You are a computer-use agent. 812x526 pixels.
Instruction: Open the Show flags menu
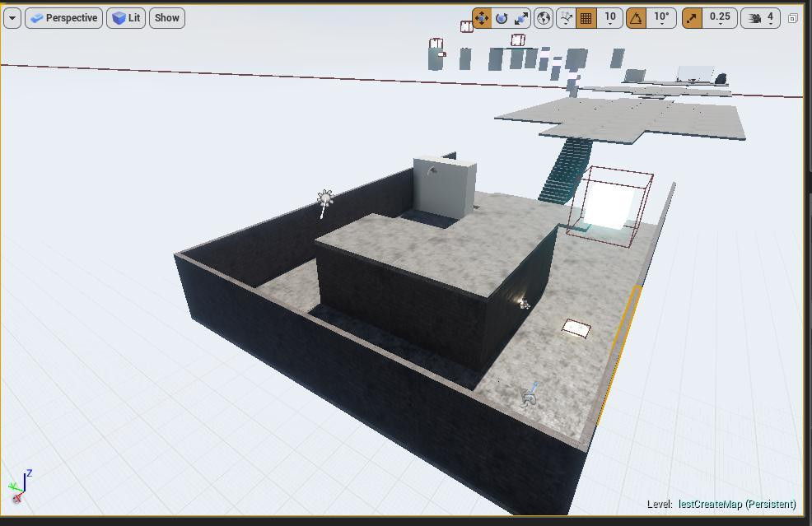point(166,18)
